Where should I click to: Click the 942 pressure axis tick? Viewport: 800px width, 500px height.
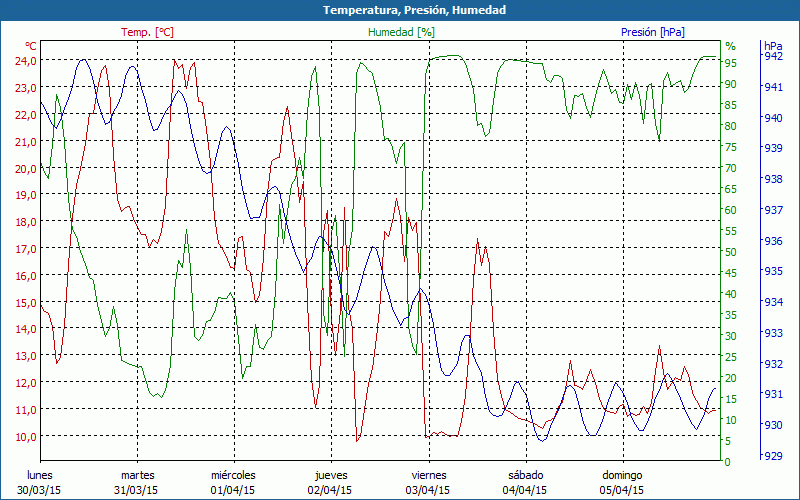click(773, 57)
